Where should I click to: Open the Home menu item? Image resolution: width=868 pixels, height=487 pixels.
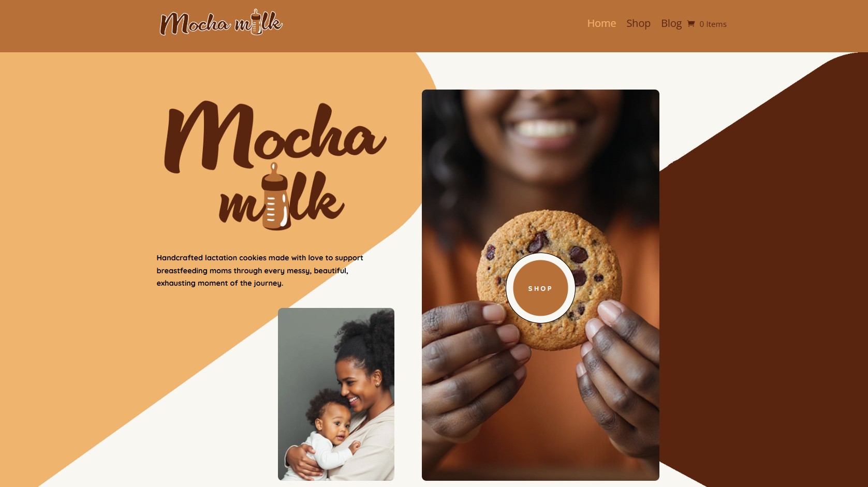tap(601, 23)
